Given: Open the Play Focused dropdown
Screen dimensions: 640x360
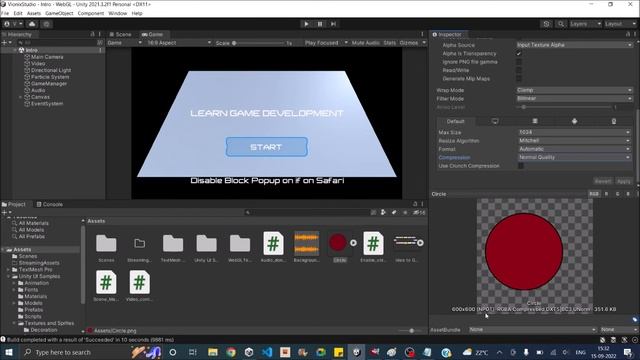Looking at the screenshot, I should click(x=326, y=43).
